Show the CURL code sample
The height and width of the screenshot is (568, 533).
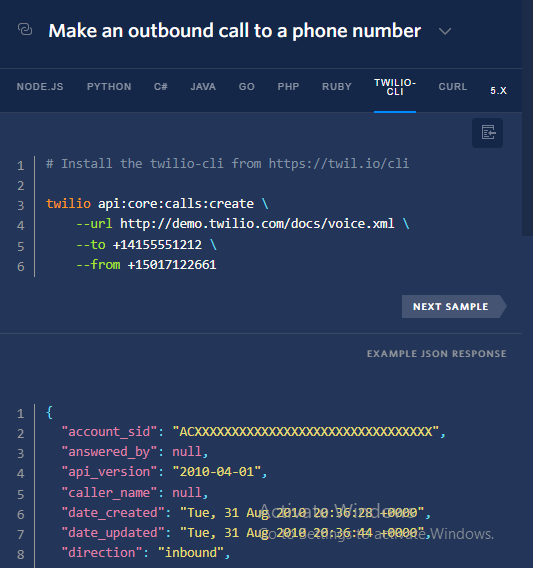[453, 87]
